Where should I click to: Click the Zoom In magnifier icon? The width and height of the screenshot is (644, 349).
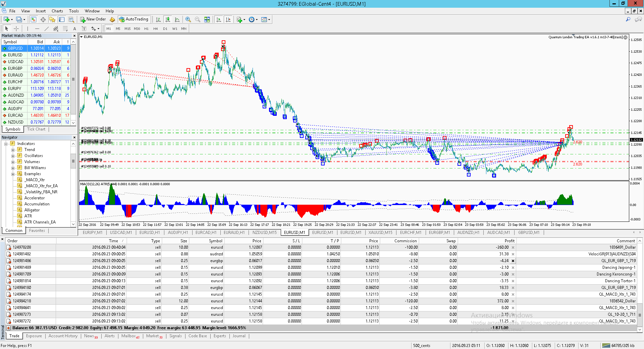(x=188, y=19)
